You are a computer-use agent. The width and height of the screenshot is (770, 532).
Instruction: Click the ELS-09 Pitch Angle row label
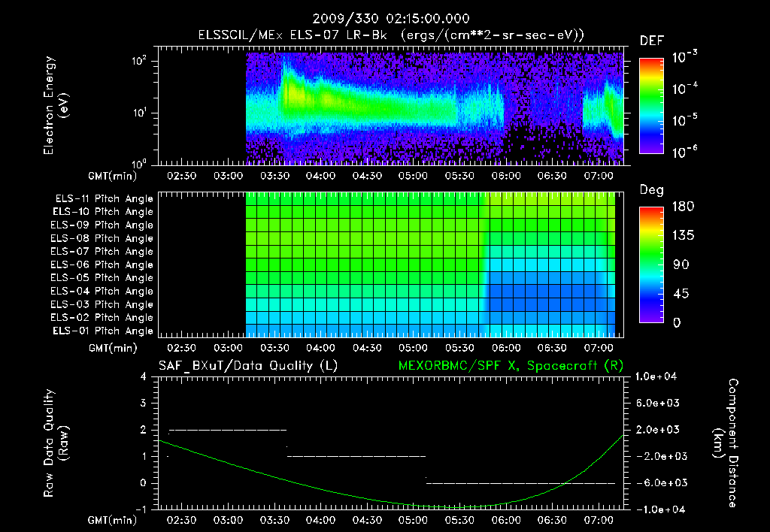(102, 225)
